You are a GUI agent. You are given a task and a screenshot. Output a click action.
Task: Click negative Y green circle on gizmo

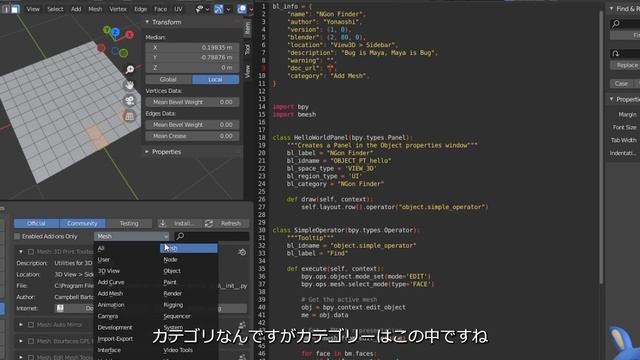pos(124,53)
